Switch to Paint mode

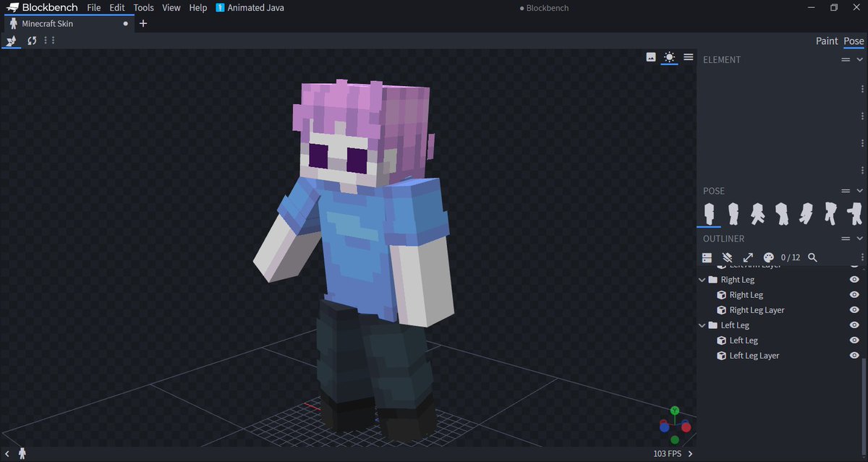pos(827,40)
